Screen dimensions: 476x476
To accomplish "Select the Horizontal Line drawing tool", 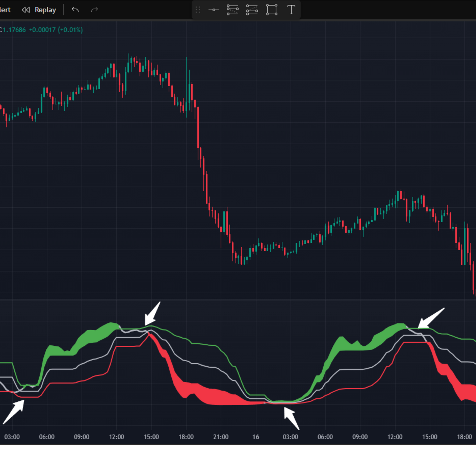I will [214, 10].
